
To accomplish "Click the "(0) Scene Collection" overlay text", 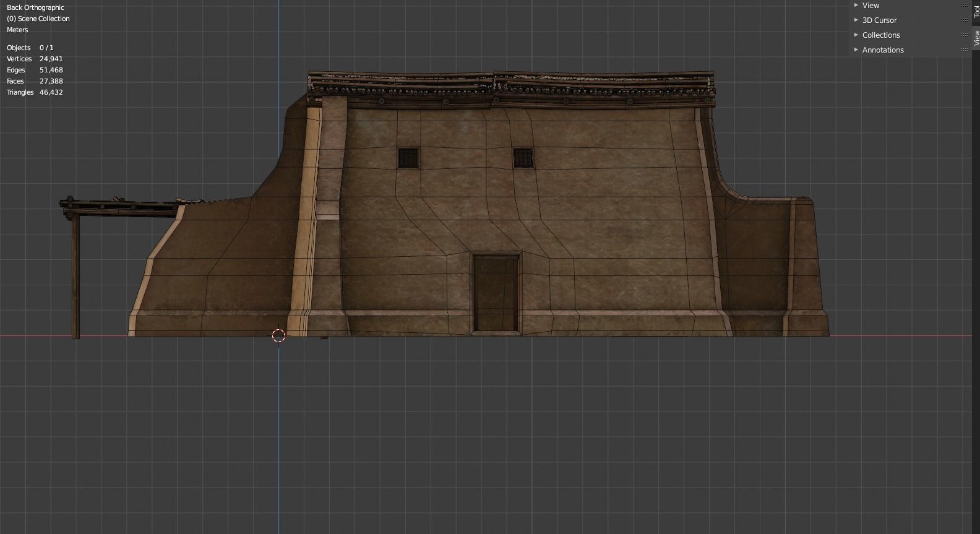I will [x=38, y=19].
